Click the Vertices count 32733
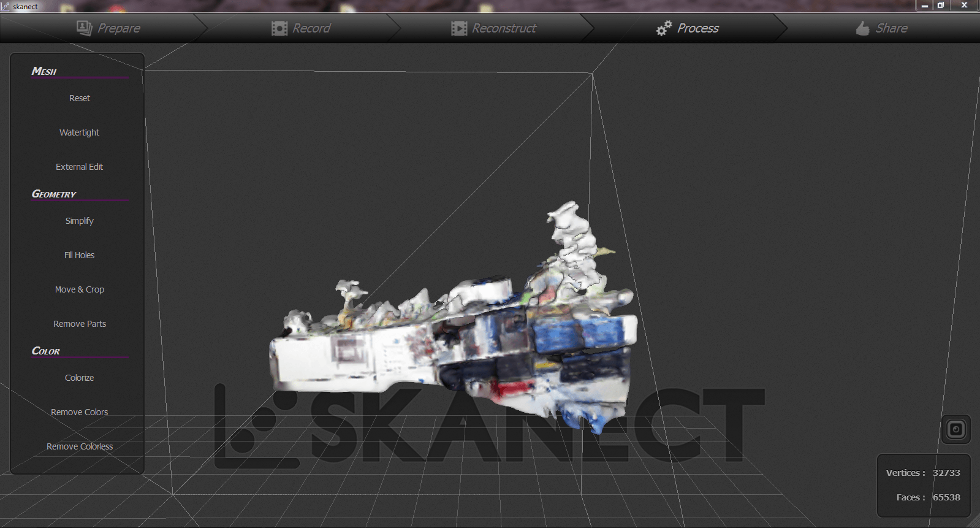 (x=946, y=473)
